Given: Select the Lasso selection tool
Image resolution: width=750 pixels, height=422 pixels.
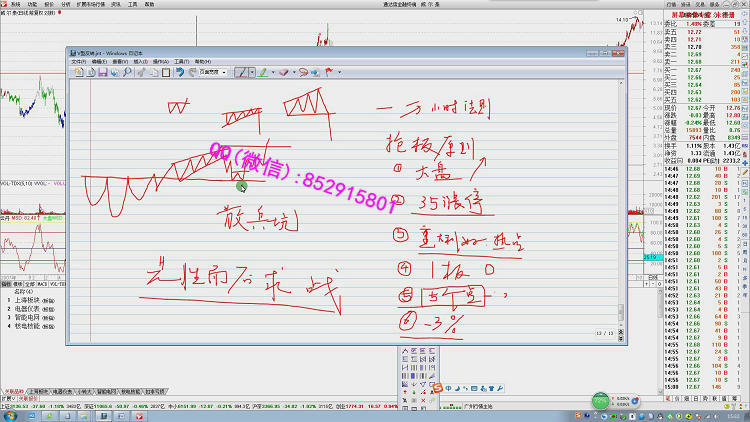Looking at the screenshot, I should (x=304, y=72).
